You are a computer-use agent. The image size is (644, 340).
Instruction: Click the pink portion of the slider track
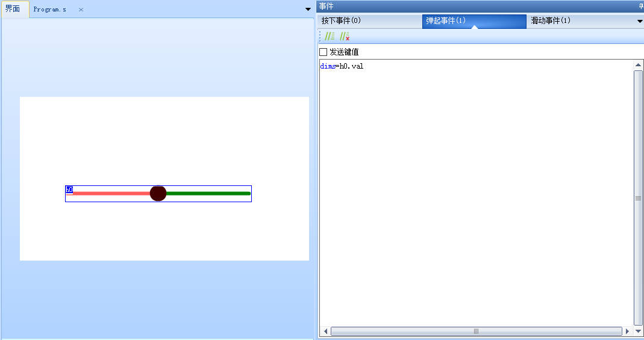pos(111,193)
